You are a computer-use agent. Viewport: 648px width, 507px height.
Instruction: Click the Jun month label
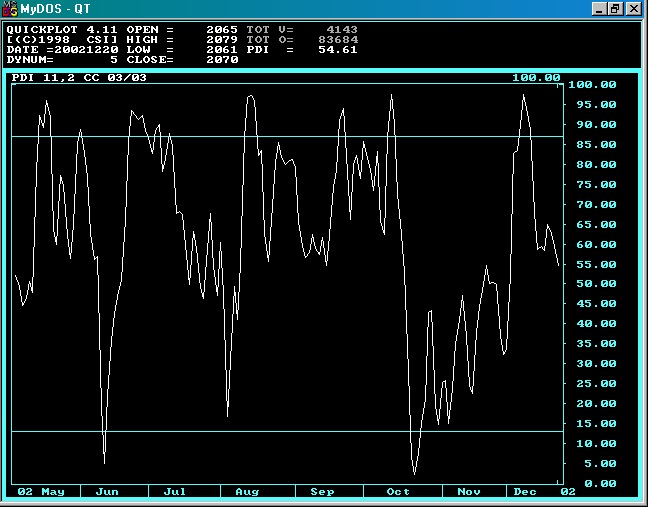(107, 492)
